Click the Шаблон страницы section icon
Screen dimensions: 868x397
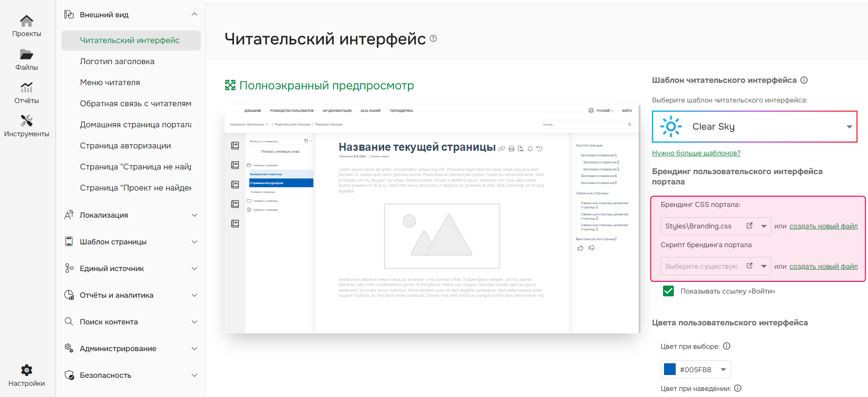[x=69, y=242]
